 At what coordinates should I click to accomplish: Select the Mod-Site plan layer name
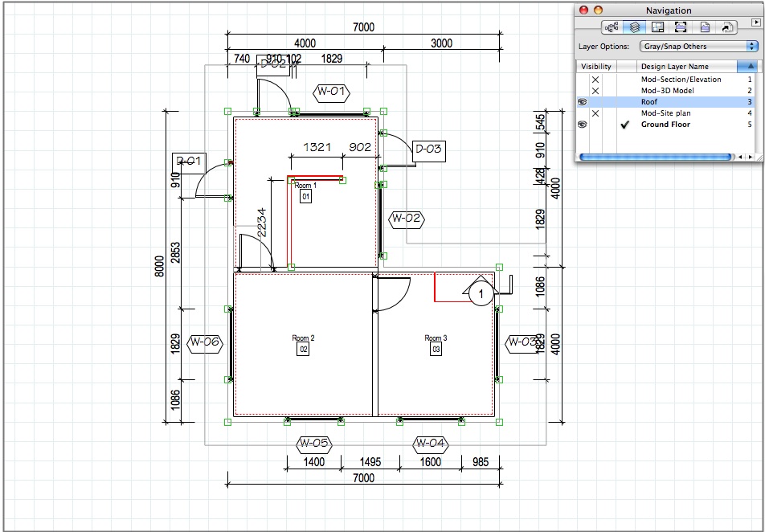(x=665, y=113)
